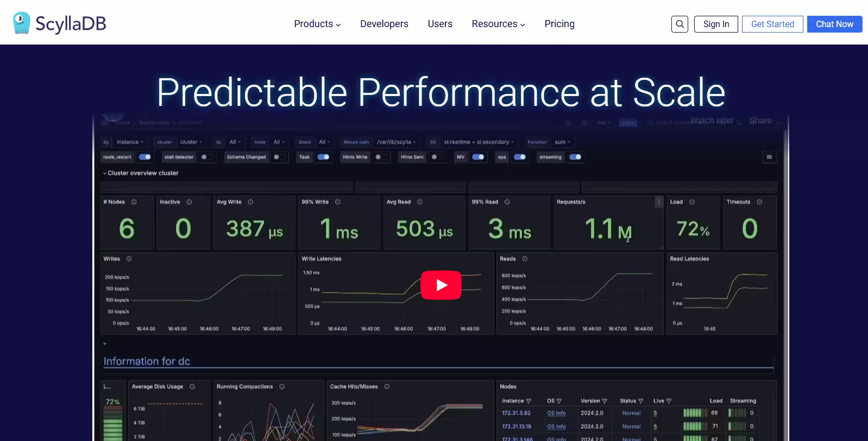Toggle the Schema Changed switch
This screenshot has height=441, width=868.
(279, 157)
